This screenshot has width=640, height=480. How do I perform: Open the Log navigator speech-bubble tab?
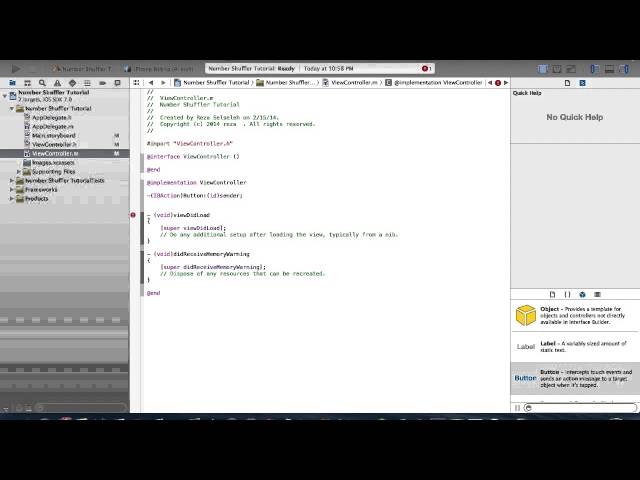(118, 83)
